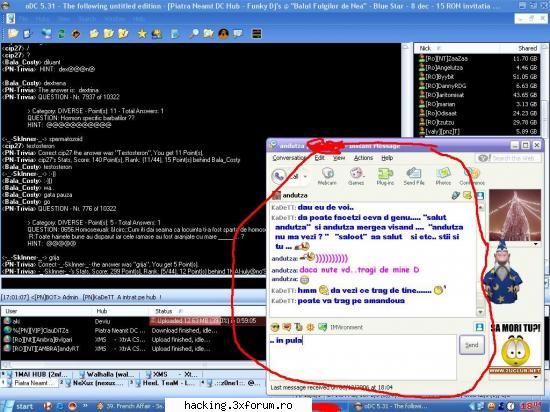
Task: Click the Plug-ins toolbar icon
Action: [385, 176]
